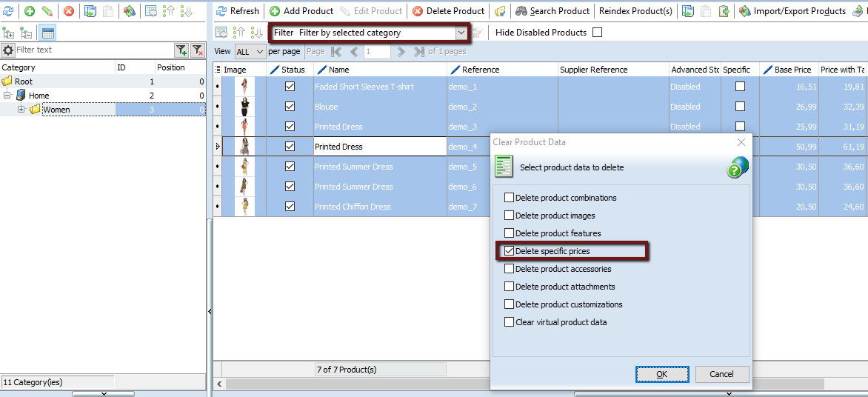Click the product move down arrow icon

(x=257, y=33)
